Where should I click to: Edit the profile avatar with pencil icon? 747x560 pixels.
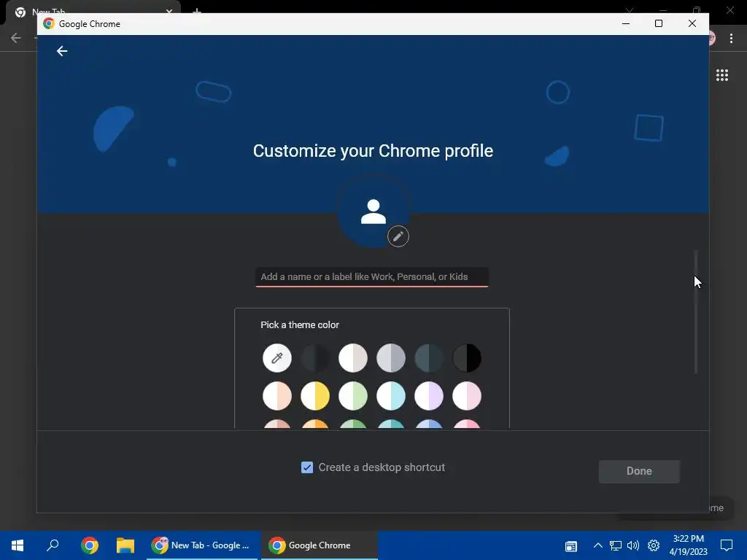[398, 236]
